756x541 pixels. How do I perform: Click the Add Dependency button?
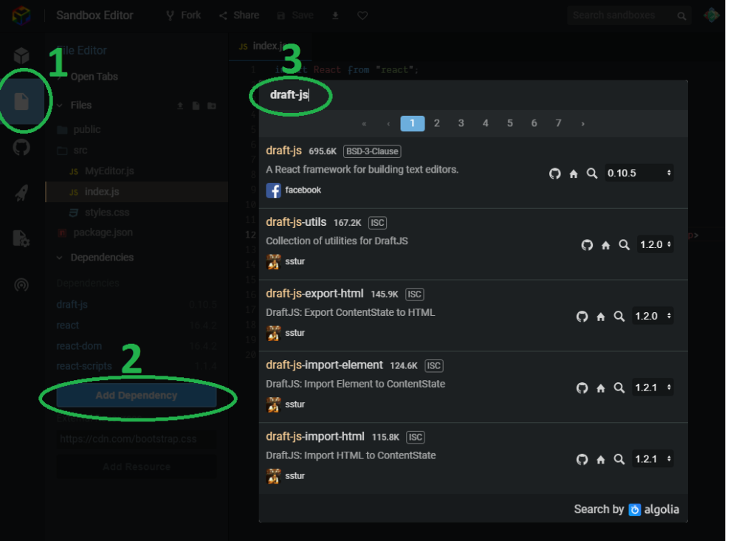pyautogui.click(x=137, y=396)
